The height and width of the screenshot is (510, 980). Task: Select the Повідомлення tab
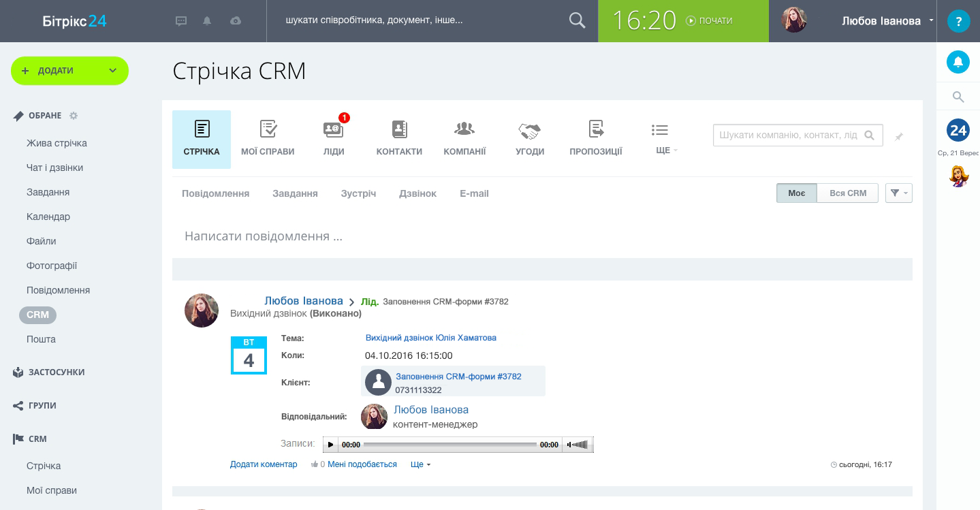point(215,193)
